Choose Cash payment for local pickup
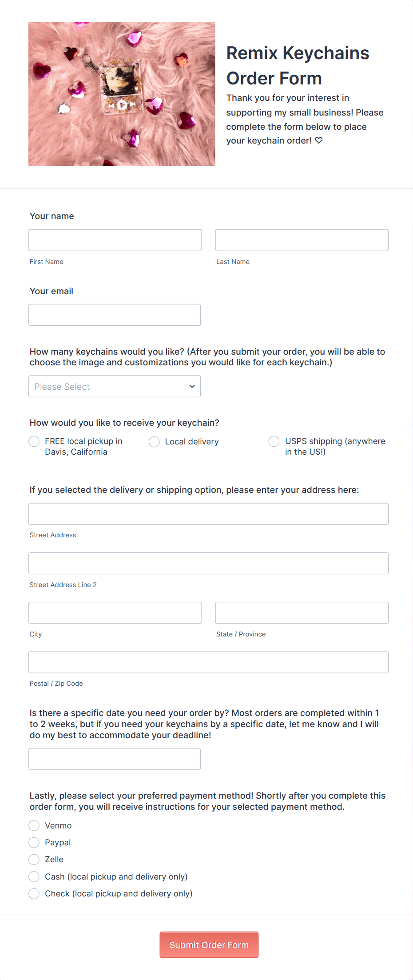Image resolution: width=413 pixels, height=980 pixels. pos(34,876)
